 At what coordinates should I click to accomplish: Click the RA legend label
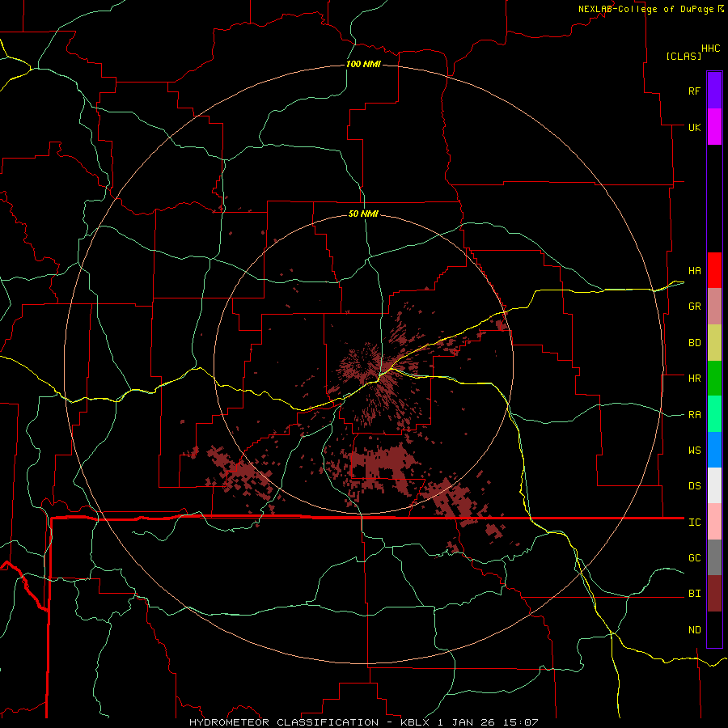(695, 415)
